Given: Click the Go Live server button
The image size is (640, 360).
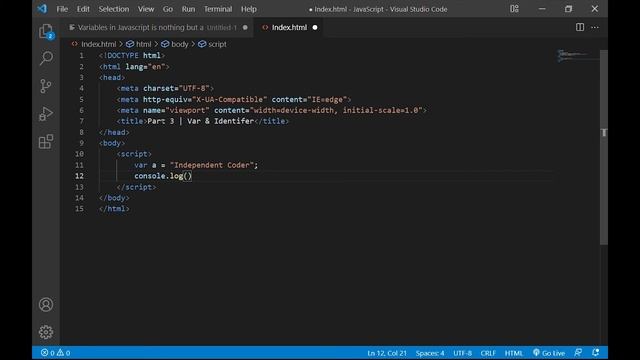Looking at the screenshot, I should pyautogui.click(x=549, y=353).
